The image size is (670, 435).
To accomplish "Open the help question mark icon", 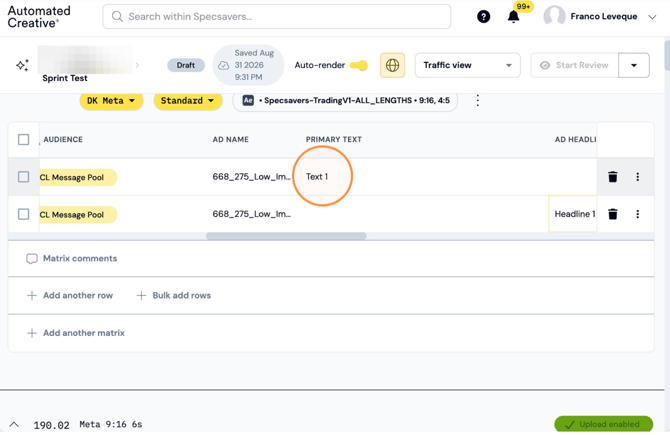I will pyautogui.click(x=483, y=17).
